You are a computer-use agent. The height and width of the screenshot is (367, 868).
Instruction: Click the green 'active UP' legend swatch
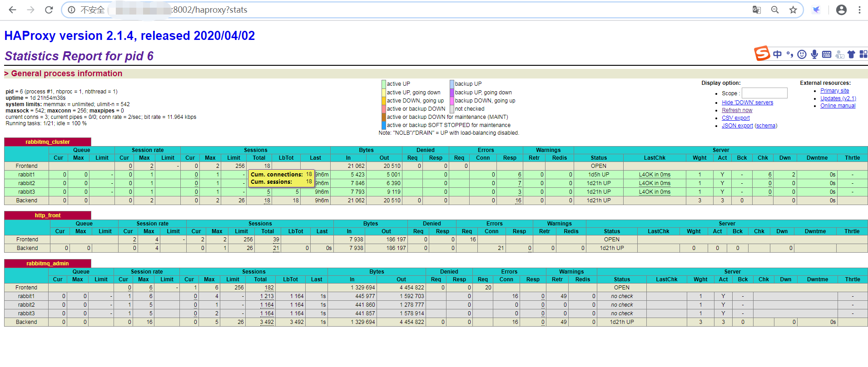tap(384, 84)
